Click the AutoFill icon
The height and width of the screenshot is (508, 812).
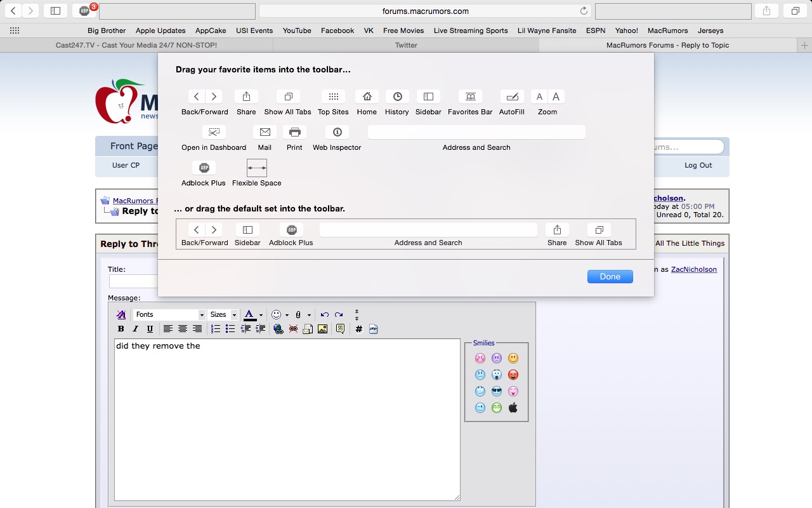coord(512,97)
